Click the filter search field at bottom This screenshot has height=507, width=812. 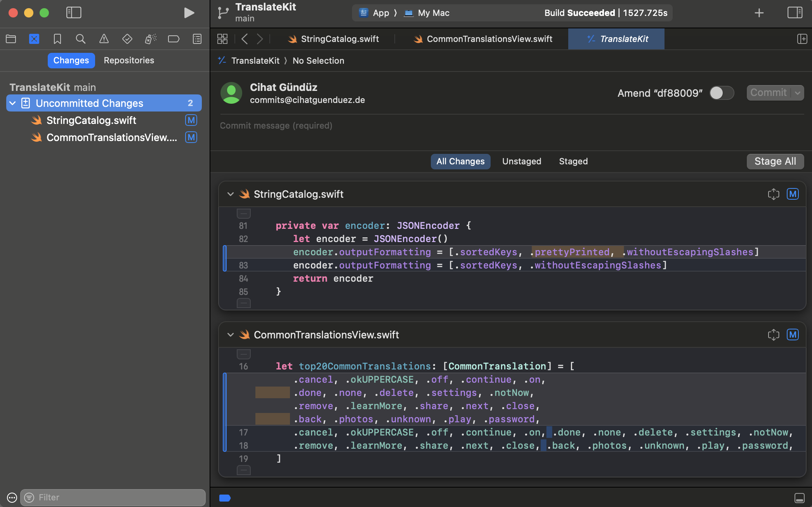pos(113,498)
